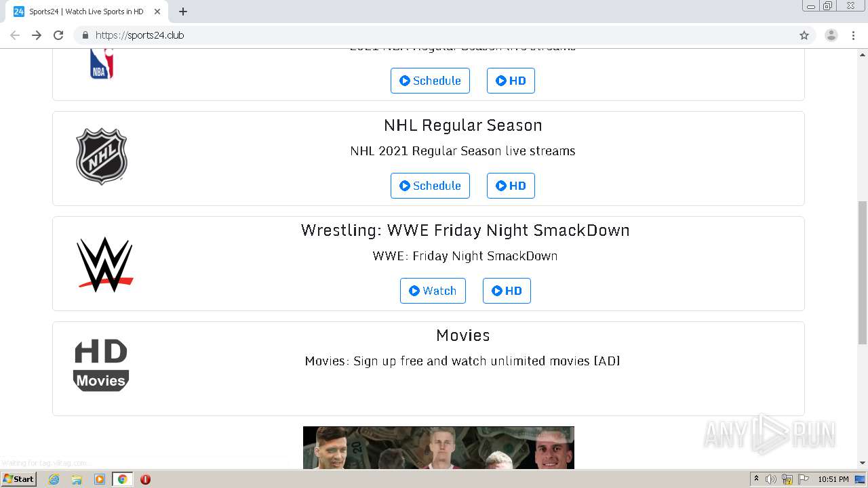The width and height of the screenshot is (868, 488).
Task: Close the Sports24 tab
Action: click(157, 12)
